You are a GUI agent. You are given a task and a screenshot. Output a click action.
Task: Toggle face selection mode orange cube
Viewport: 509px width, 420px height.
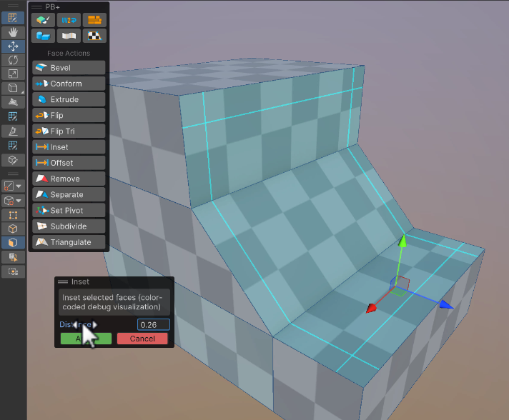pos(13,243)
